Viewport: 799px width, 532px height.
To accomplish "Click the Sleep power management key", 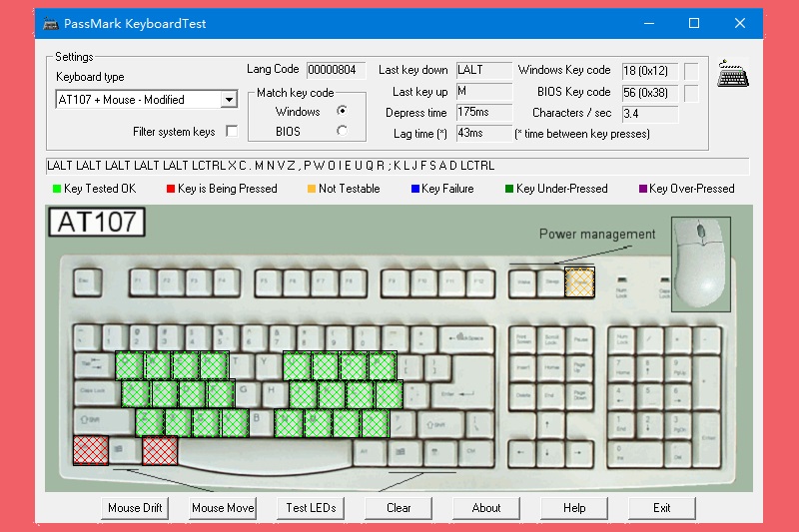I will pos(551,282).
